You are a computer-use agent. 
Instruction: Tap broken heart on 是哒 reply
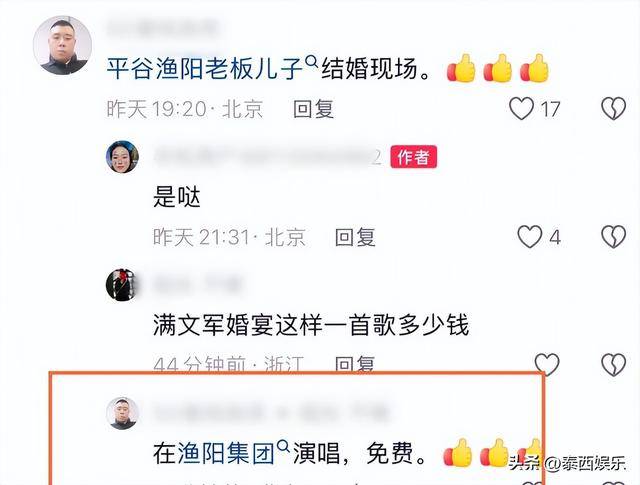(613, 237)
